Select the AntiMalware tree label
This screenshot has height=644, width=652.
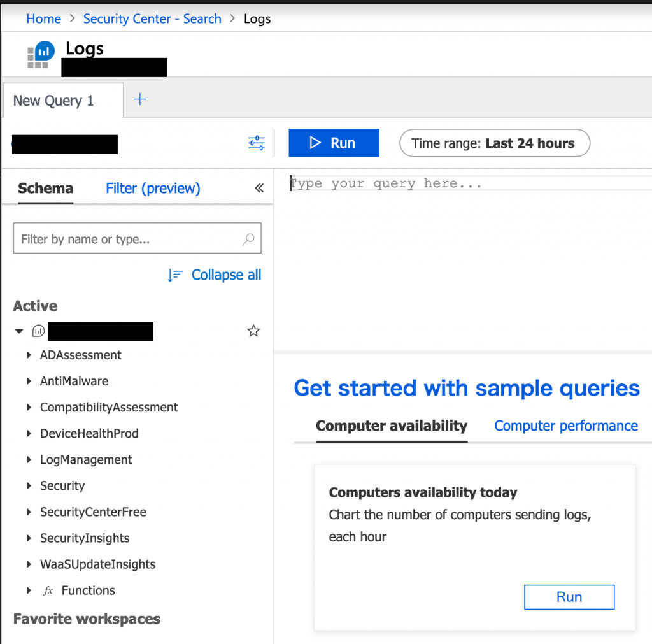74,381
